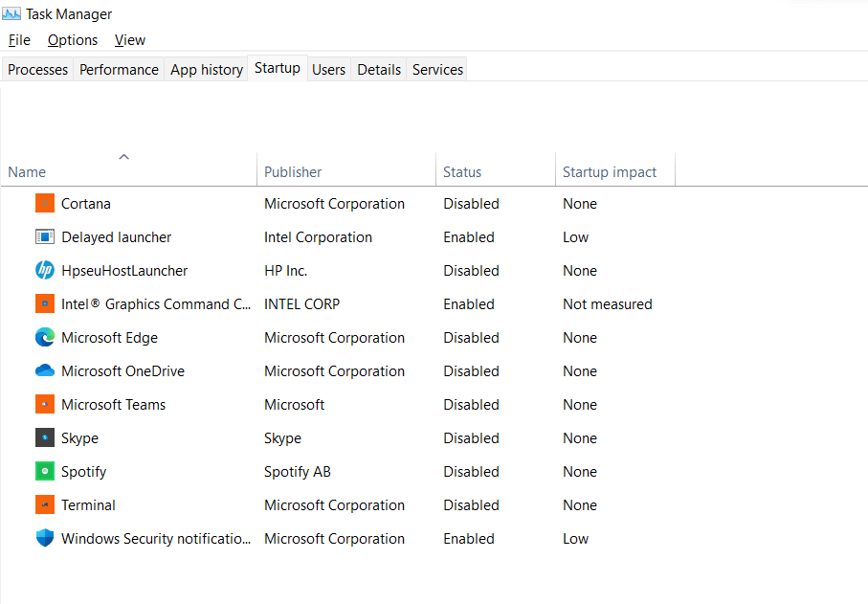Click Low impact of Windows Security notification

click(576, 539)
